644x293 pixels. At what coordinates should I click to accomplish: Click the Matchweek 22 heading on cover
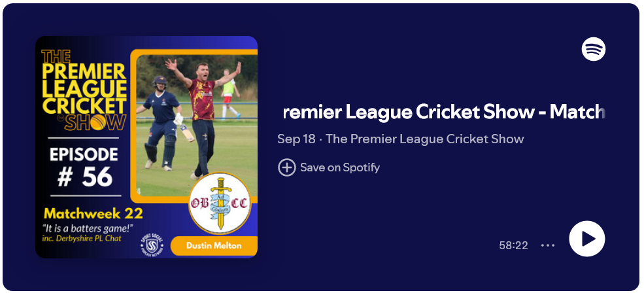(93, 214)
